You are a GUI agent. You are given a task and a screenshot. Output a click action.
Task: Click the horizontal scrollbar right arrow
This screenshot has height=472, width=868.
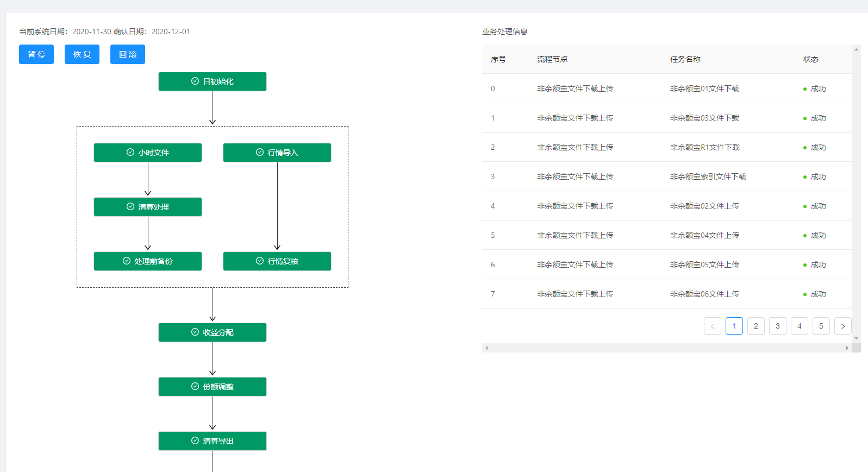[847, 348]
